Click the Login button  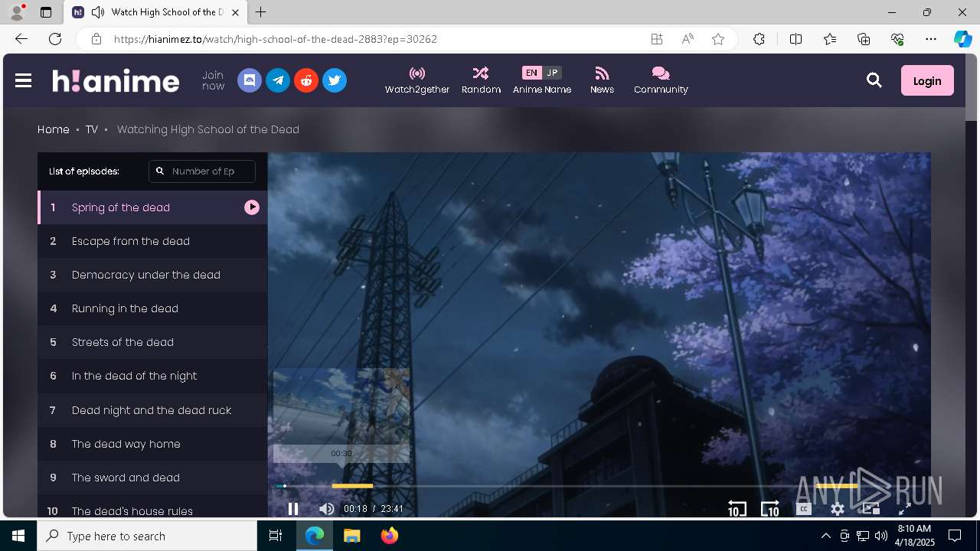(927, 80)
